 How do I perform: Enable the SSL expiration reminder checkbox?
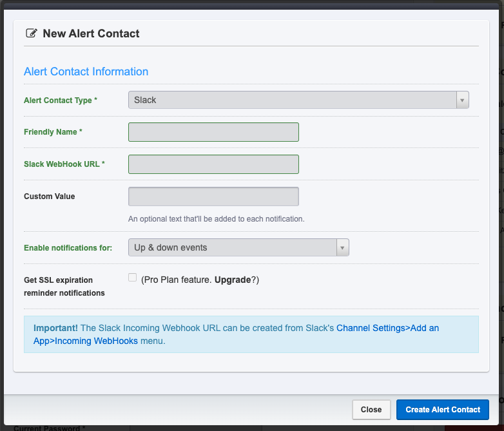pos(133,278)
